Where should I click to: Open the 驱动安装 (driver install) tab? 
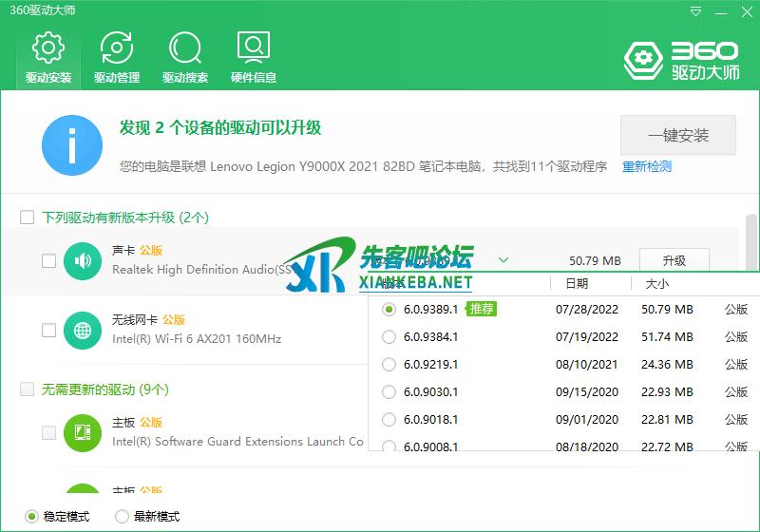(48, 57)
